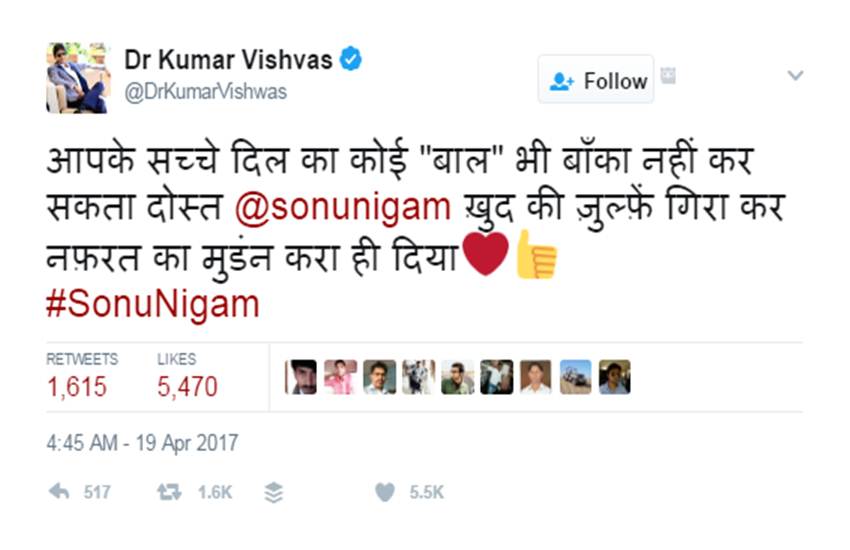Open the #SonuNigam hashtag link

pyautogui.click(x=152, y=304)
